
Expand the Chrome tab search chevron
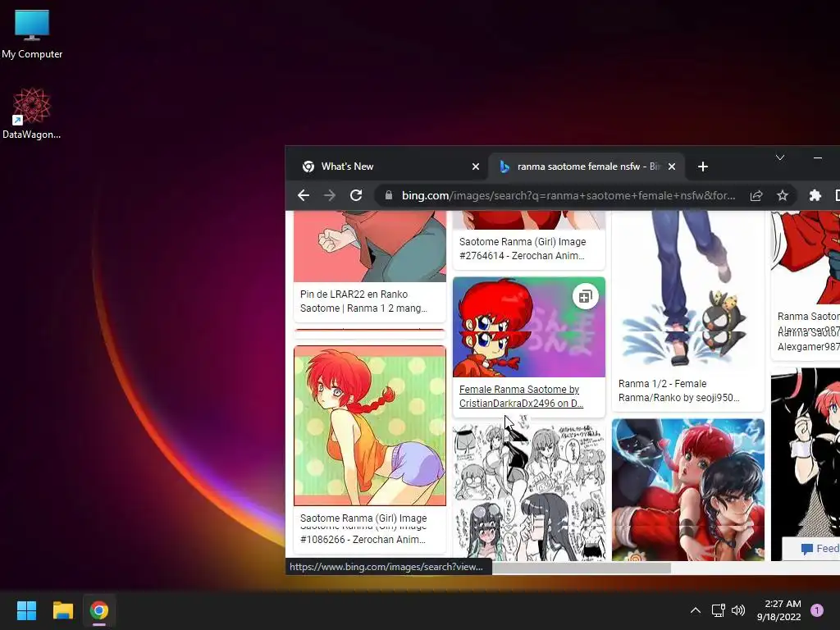pyautogui.click(x=780, y=157)
